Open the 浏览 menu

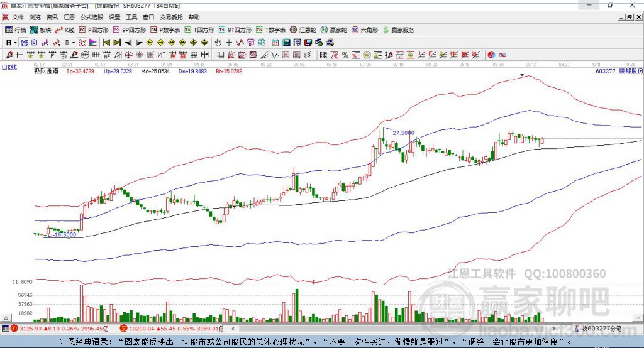click(35, 17)
